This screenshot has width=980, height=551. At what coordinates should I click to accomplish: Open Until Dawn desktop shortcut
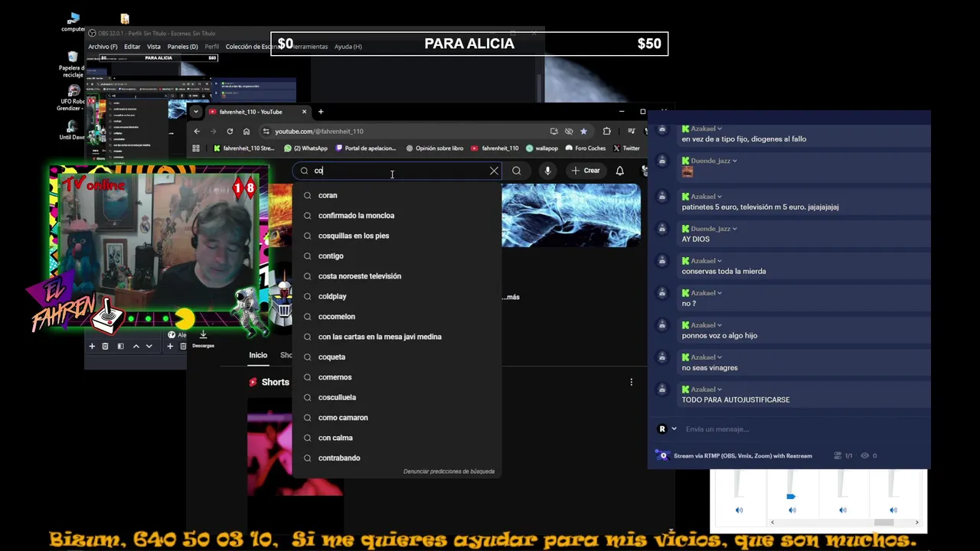point(72,130)
